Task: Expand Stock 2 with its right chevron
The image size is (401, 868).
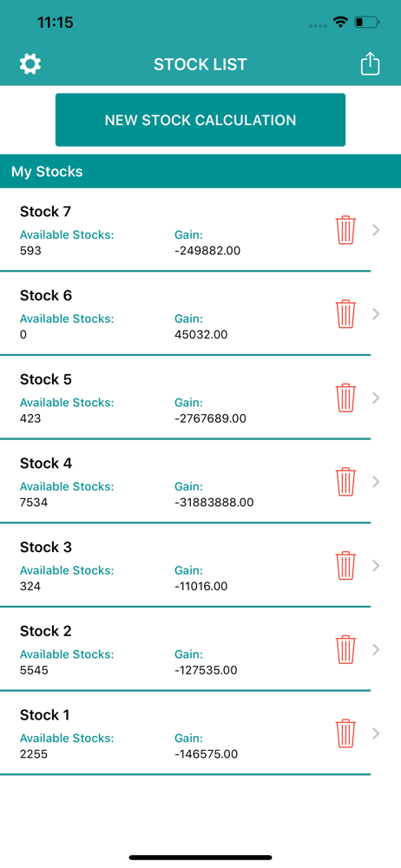Action: click(x=377, y=649)
